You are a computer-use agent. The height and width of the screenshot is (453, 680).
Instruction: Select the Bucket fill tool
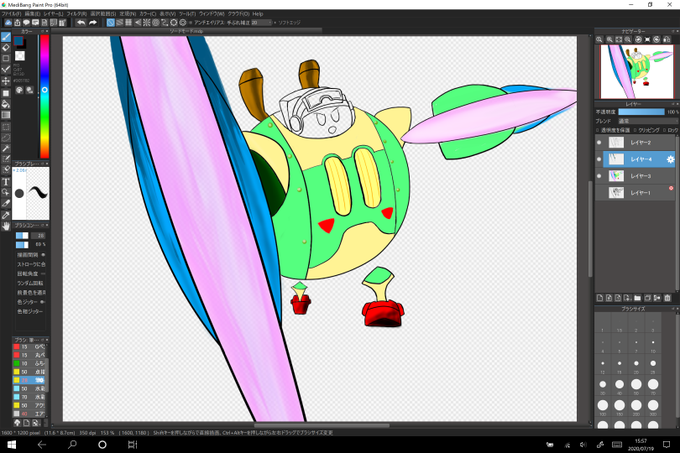[6, 104]
